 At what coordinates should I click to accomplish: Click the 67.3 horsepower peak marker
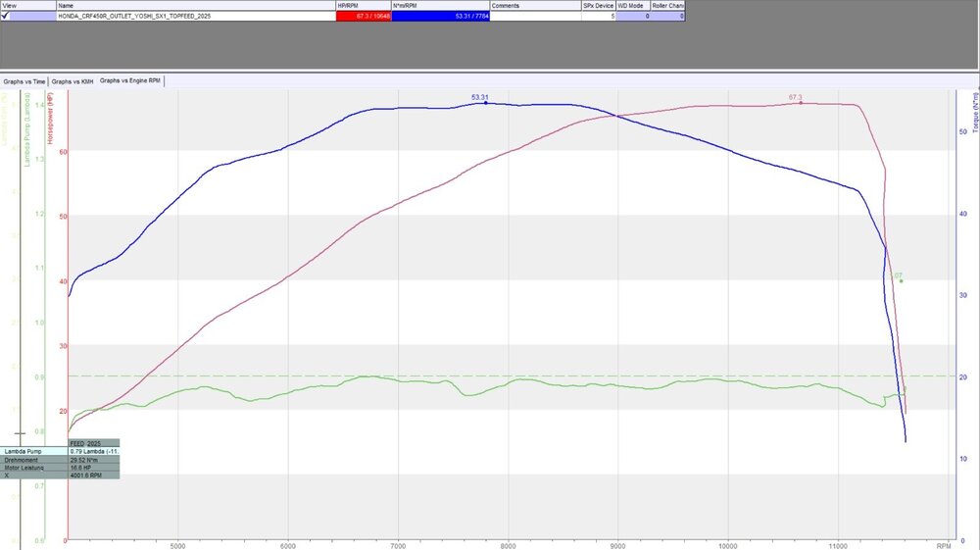tap(802, 103)
